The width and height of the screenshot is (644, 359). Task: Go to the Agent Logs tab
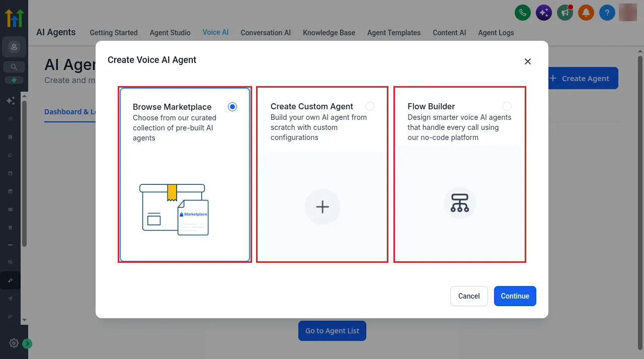point(496,33)
